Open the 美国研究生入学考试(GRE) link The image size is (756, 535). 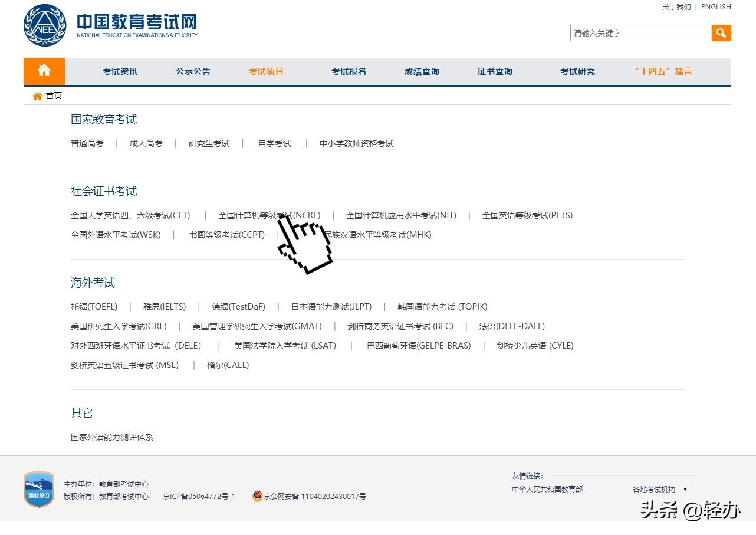(x=119, y=326)
